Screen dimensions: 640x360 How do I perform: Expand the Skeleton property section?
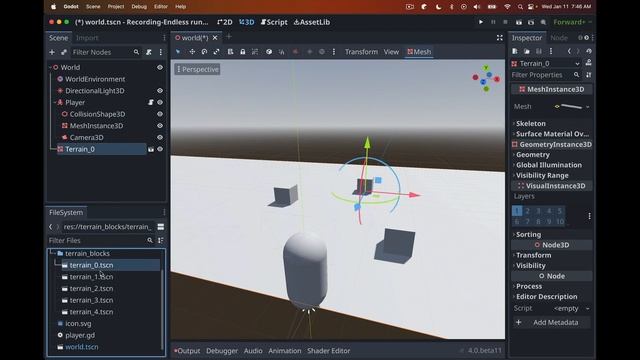(530, 123)
